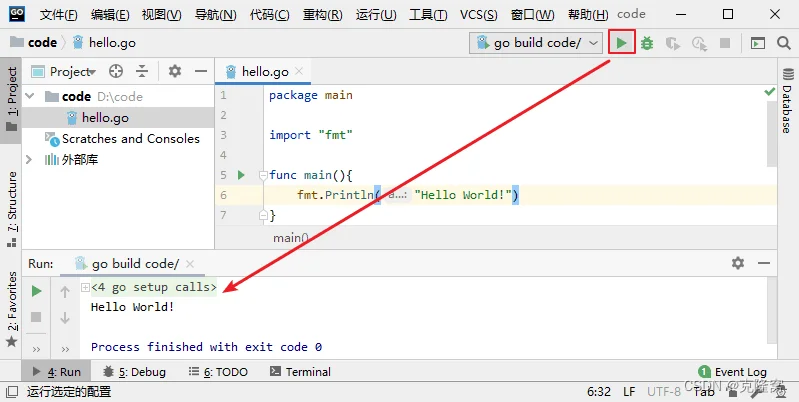Click the gutter run arrow at line 5
This screenshot has height=402, width=799.
coord(241,175)
